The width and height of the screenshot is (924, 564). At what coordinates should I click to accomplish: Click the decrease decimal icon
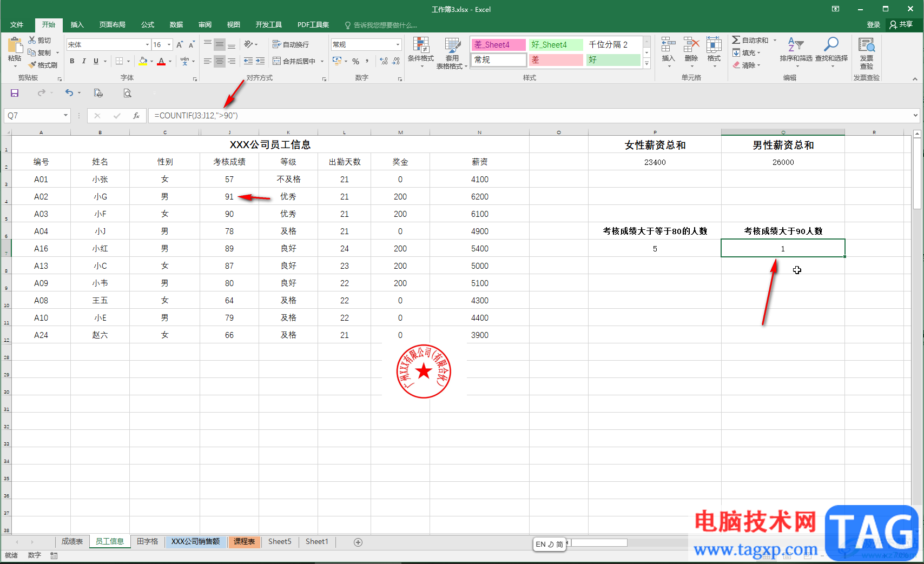396,61
